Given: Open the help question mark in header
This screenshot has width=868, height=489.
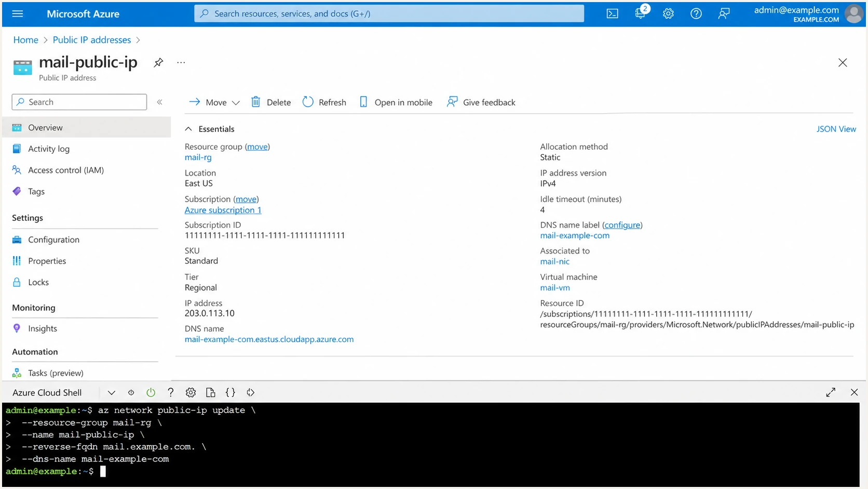Looking at the screenshot, I should point(696,14).
